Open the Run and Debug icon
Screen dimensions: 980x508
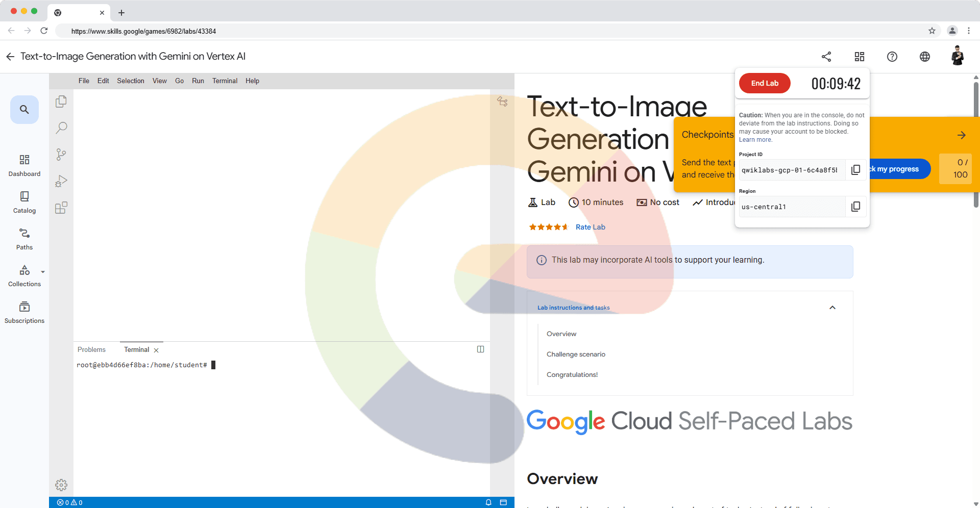[x=61, y=181]
